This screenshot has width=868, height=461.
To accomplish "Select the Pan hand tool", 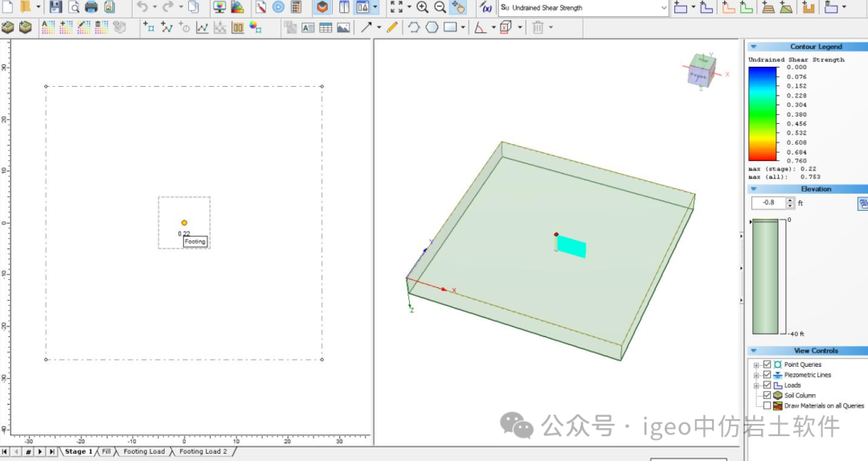I will 458,7.
